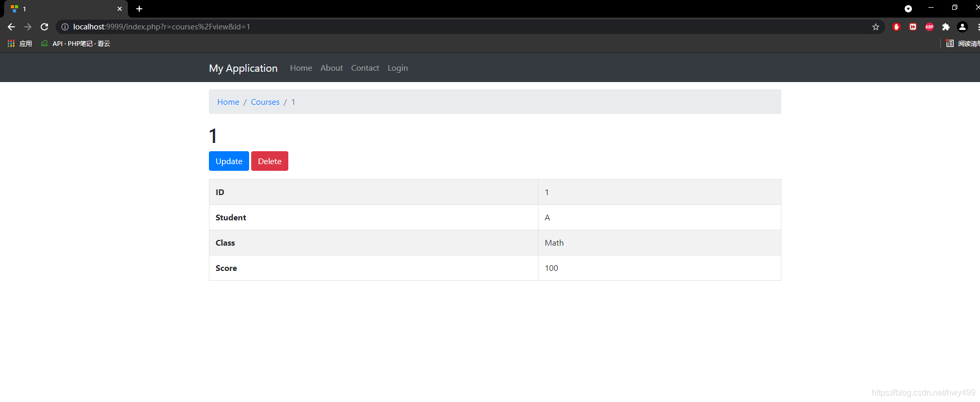
Task: Click the My Application brand link
Action: 243,68
